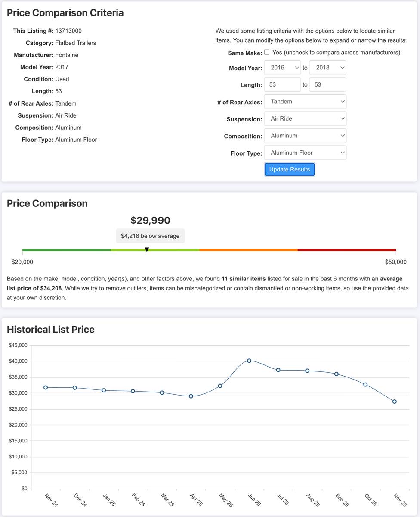The width and height of the screenshot is (420, 517).
Task: Click the red segment of price bar
Action: pyautogui.click(x=346, y=250)
